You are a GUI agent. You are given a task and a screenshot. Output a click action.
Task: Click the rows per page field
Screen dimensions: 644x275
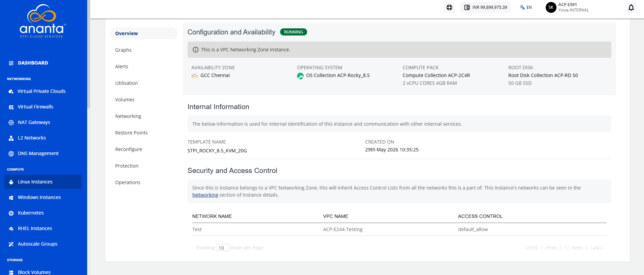[223, 248]
